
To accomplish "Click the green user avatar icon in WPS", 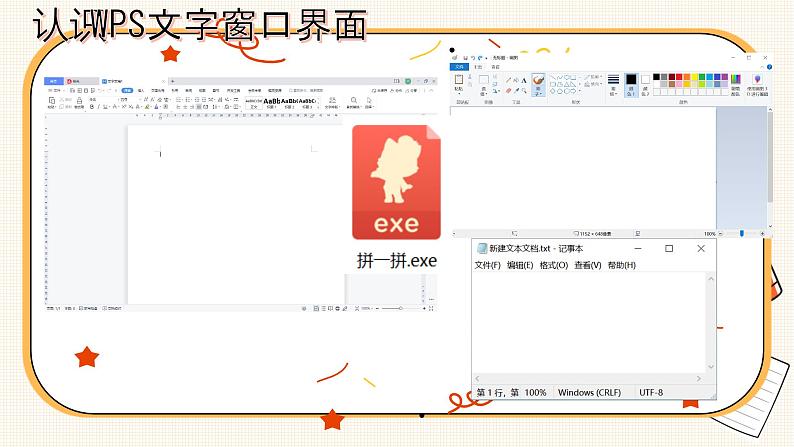I will point(408,81).
